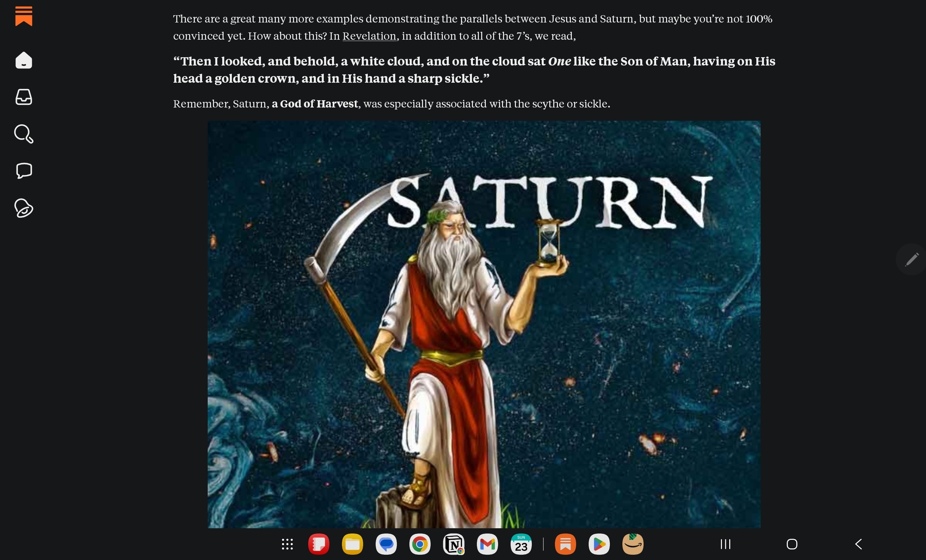This screenshot has width=926, height=560.
Task: Follow the Revelation link
Action: point(369,36)
